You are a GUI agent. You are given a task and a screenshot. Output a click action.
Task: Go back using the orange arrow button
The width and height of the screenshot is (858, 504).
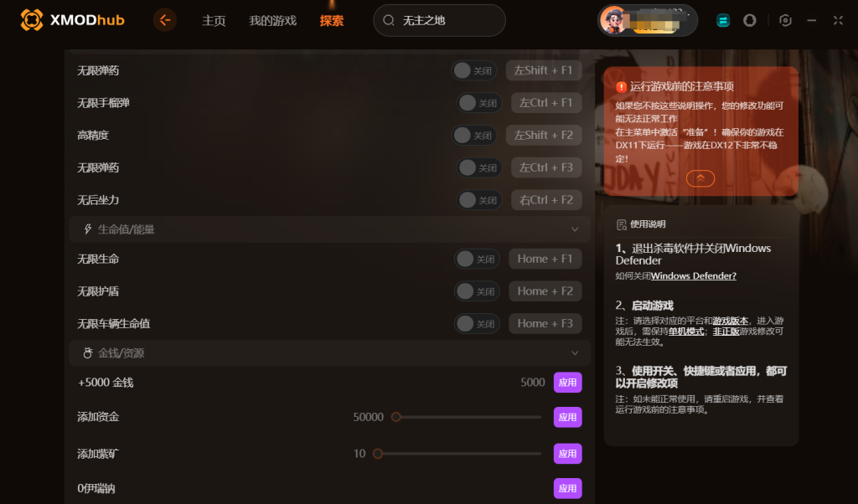[x=165, y=20]
